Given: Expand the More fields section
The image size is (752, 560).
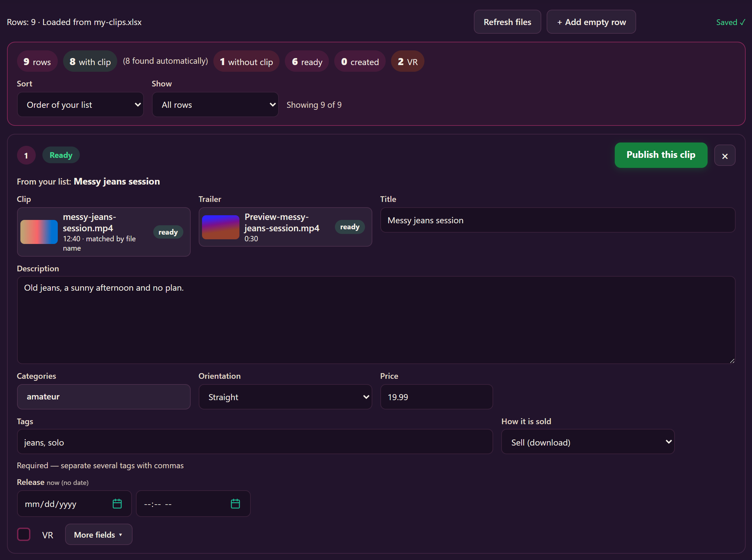Looking at the screenshot, I should 99,535.
